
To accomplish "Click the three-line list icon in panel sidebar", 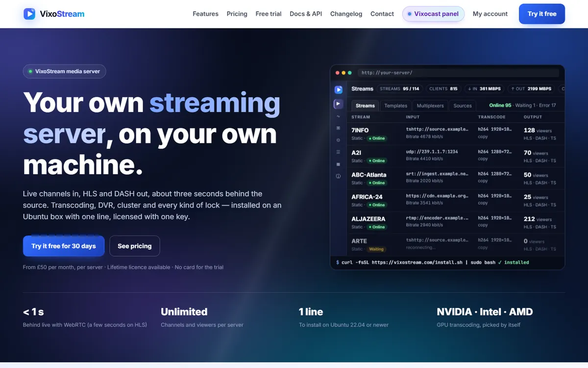I will click(338, 152).
